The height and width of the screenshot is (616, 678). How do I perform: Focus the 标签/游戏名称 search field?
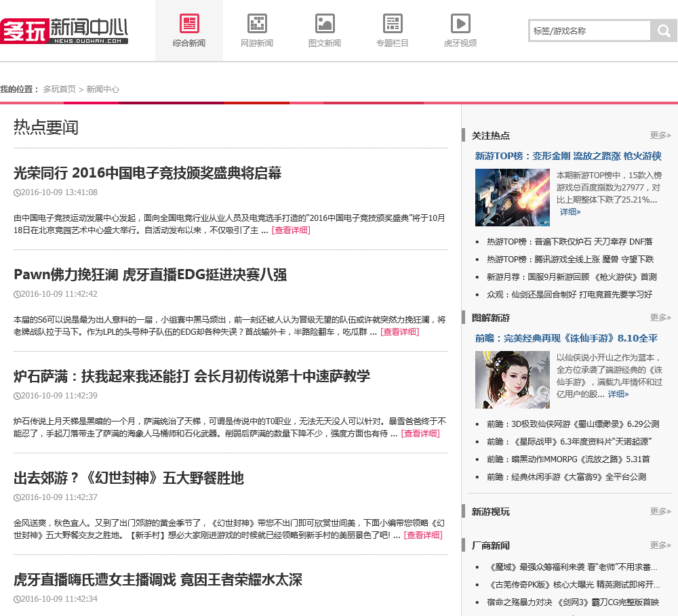(590, 30)
